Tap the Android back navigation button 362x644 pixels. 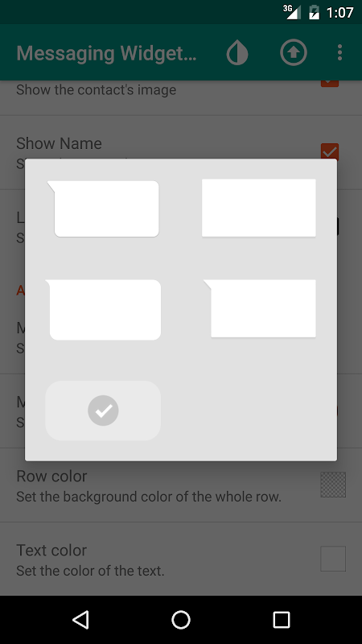pyautogui.click(x=80, y=619)
